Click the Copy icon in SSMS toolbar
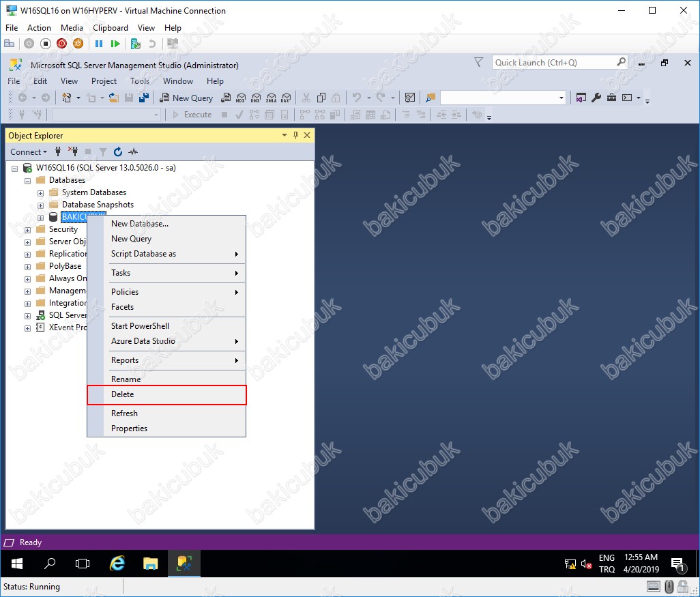Viewport: 700px width, 597px height. (x=321, y=98)
